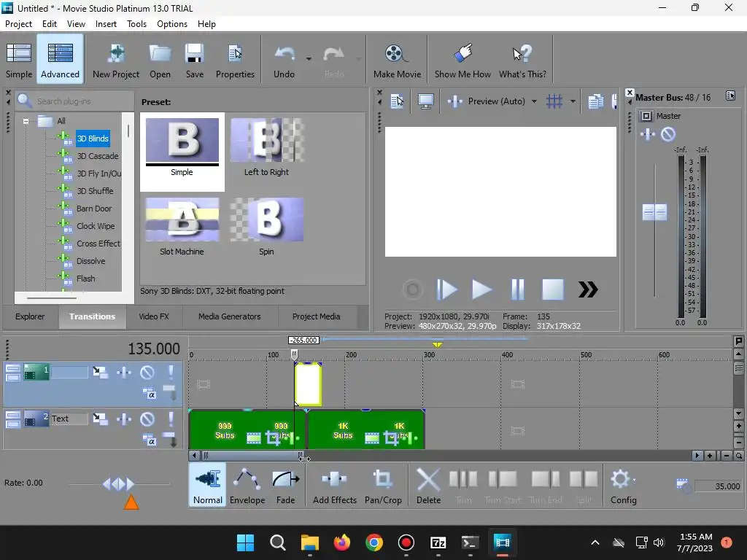Switch to the Project Media tab
747x560 pixels.
317,316
